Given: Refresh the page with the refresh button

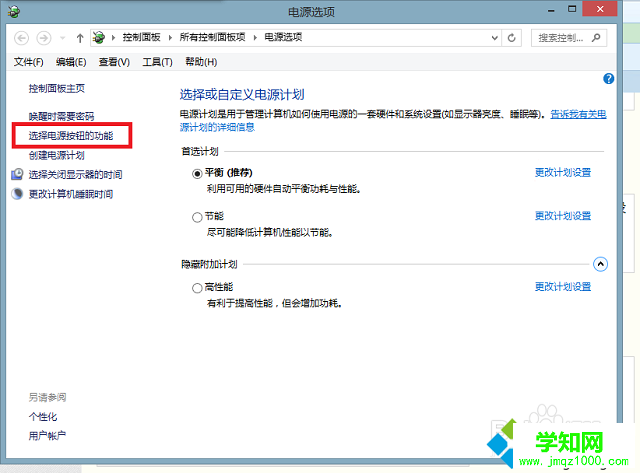Looking at the screenshot, I should [511, 38].
